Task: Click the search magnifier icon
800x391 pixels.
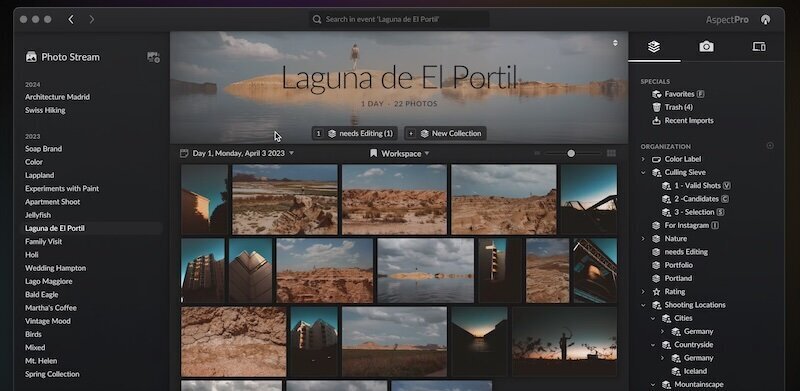Action: 317,19
